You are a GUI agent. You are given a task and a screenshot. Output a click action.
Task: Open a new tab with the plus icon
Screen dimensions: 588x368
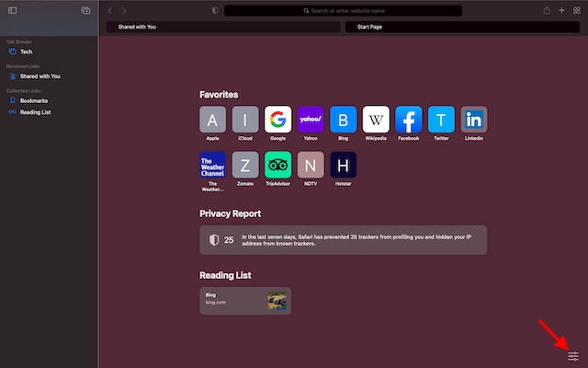coord(561,10)
